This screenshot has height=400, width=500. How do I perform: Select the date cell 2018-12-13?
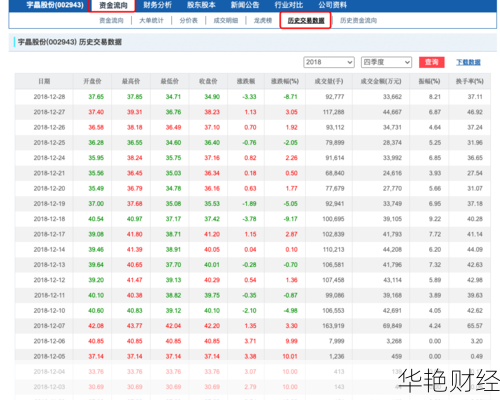point(49,265)
